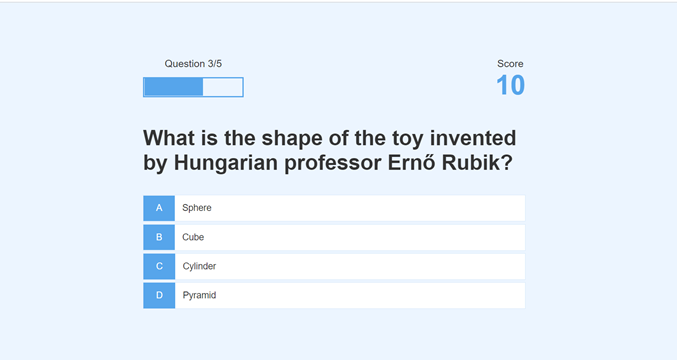Screen dimensions: 677x360
Task: Click the blue B letter badge
Action: pos(159,237)
